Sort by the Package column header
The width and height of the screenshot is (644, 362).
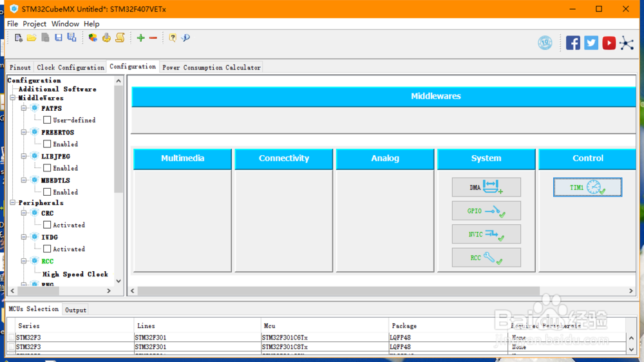[x=448, y=326]
